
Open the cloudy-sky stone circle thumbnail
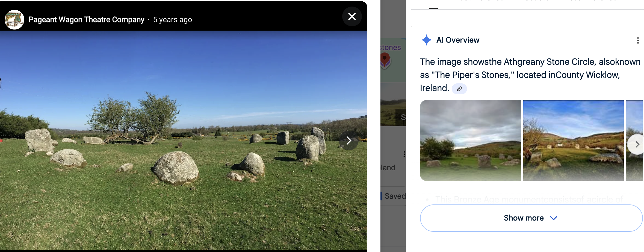[x=470, y=140]
